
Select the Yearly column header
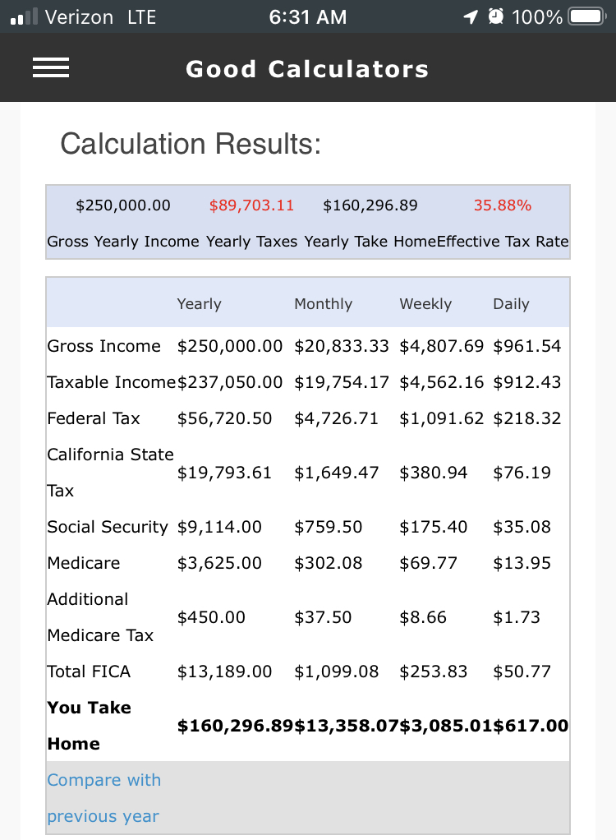[x=199, y=304]
